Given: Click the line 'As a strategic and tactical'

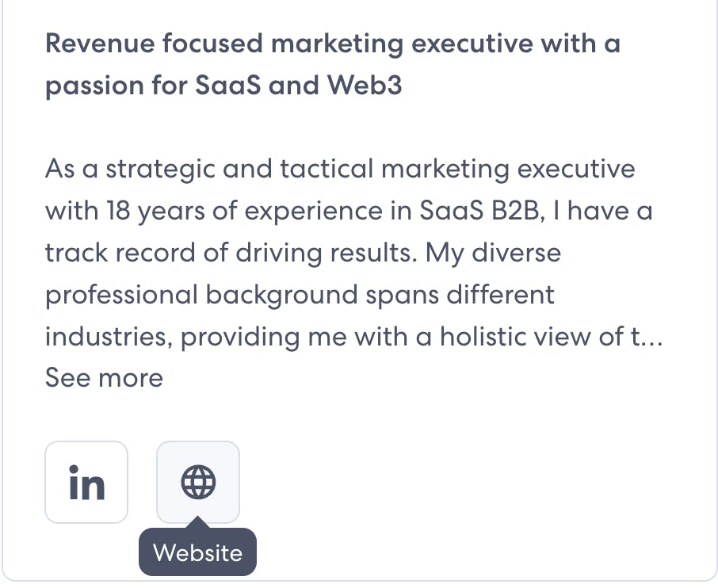Looking at the screenshot, I should tap(340, 169).
